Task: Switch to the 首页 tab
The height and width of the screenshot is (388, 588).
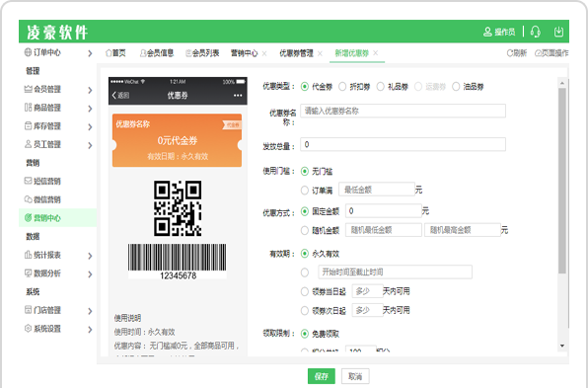Action: click(x=115, y=53)
